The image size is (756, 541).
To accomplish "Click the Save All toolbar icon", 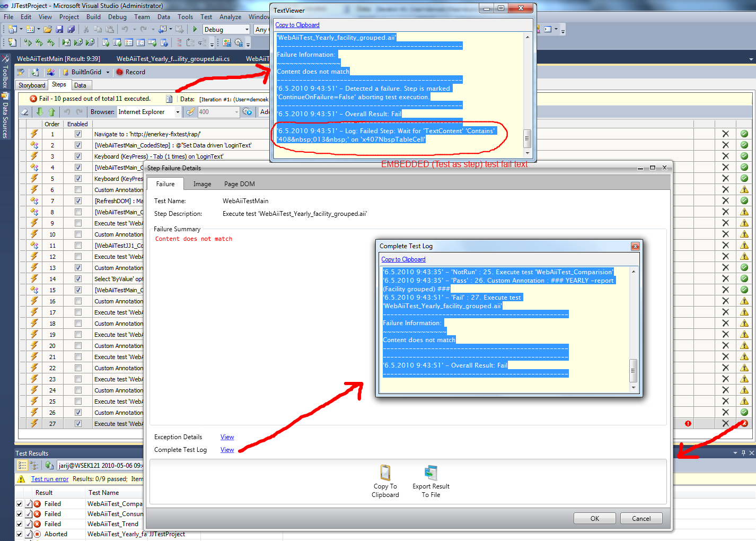I will click(71, 29).
